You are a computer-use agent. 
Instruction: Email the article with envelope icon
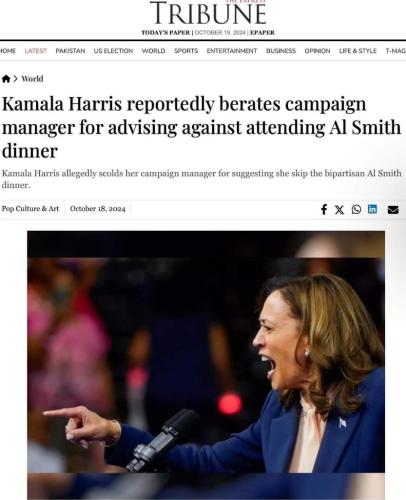click(x=393, y=210)
